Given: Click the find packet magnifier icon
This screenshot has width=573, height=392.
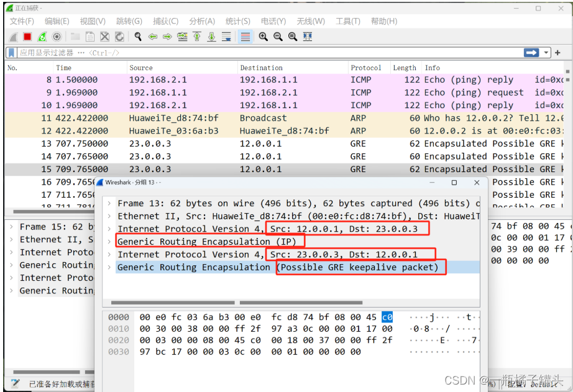Looking at the screenshot, I should pyautogui.click(x=138, y=36).
